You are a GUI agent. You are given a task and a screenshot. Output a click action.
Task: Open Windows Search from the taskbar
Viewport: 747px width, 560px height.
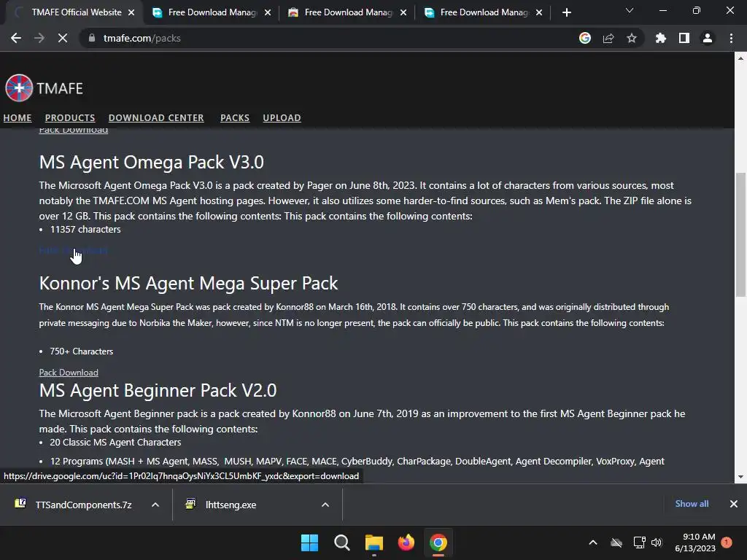click(341, 542)
